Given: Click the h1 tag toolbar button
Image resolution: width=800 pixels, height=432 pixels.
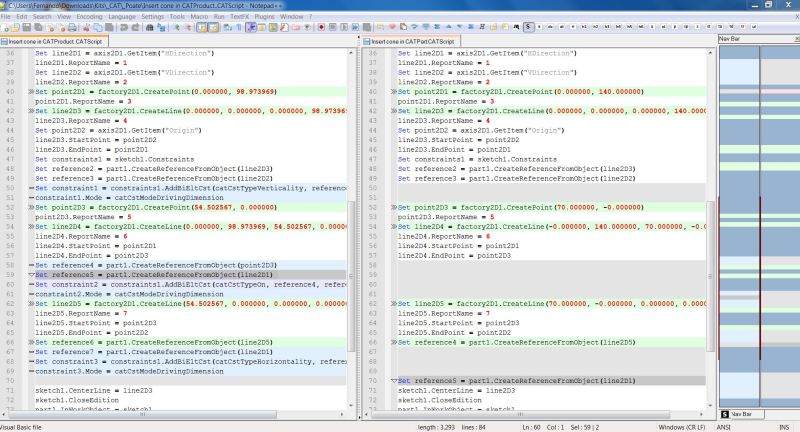Looking at the screenshot, I should (584, 27).
